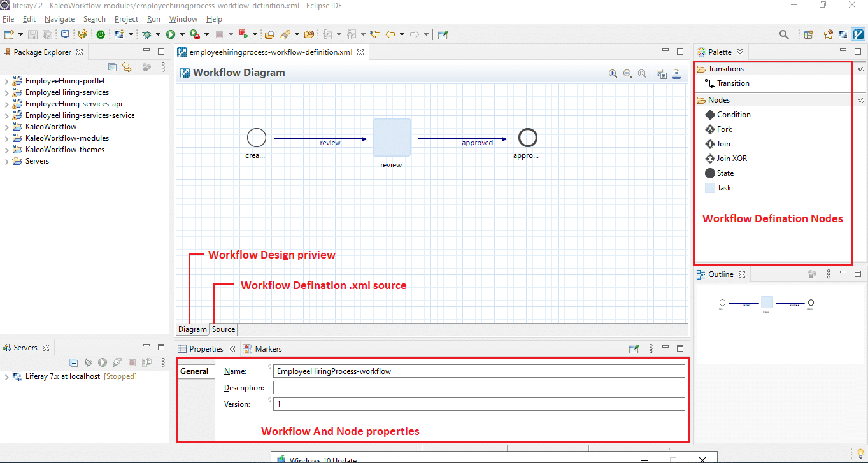Zoom in on the workflow diagram
868x463 pixels.
613,73
